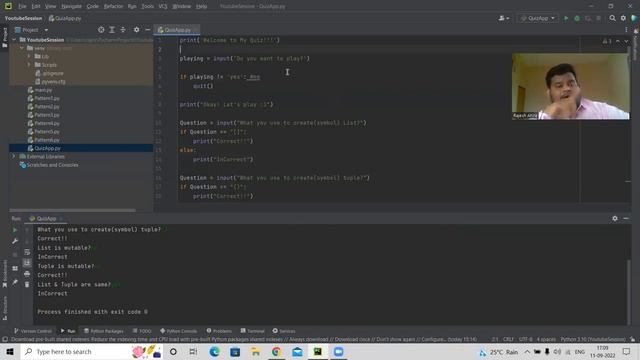Open Run panel settings gear

point(615,219)
